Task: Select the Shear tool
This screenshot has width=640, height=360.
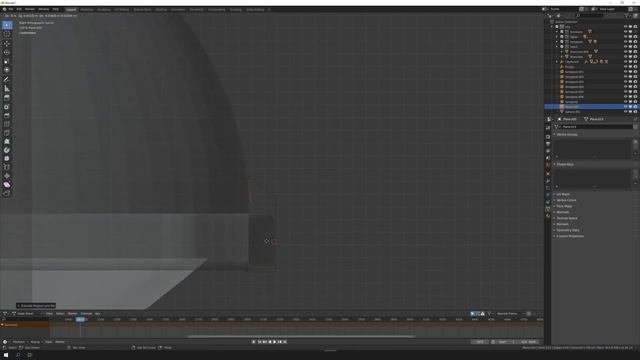Action: click(x=7, y=184)
